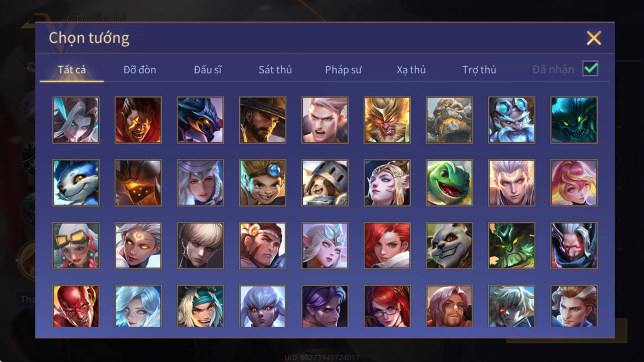Image resolution: width=644 pixels, height=362 pixels.
Task: Choose the green tree monster hero
Action: pos(511,246)
